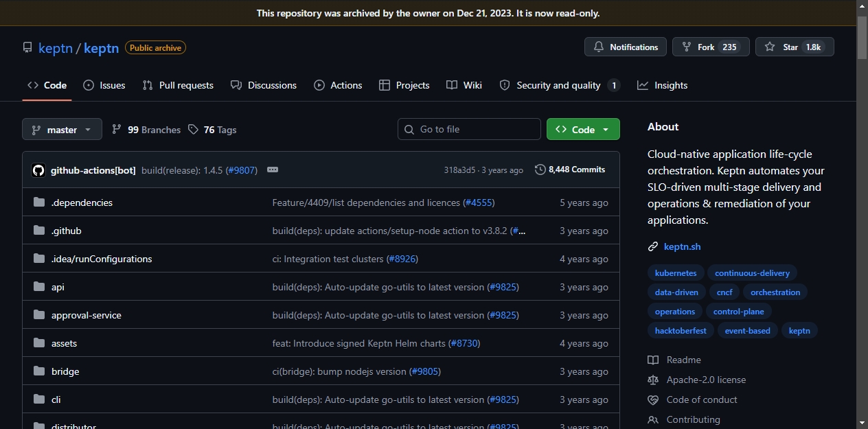Click the hacktoberfest topic tag
Image resolution: width=868 pixels, height=429 pixels.
point(681,331)
